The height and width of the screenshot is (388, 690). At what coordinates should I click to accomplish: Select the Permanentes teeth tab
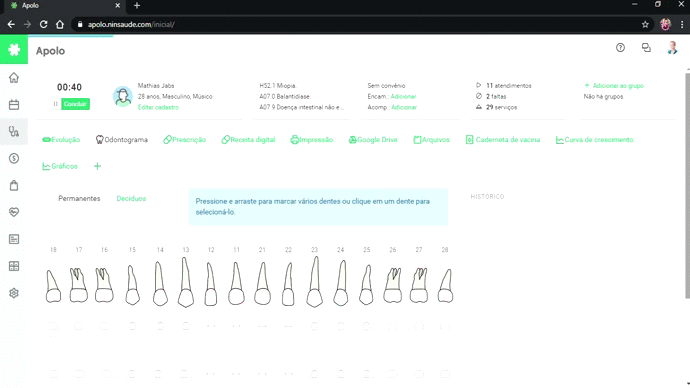point(79,198)
